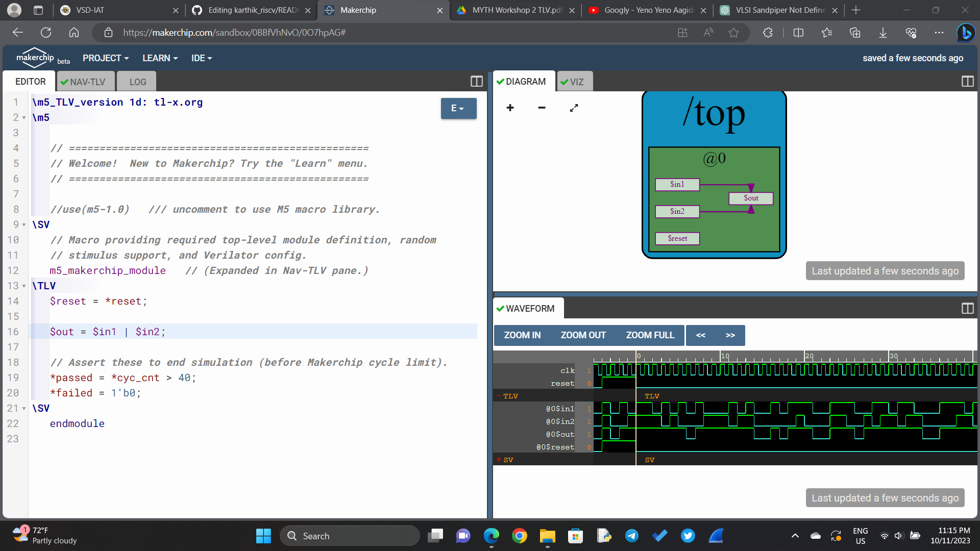The height and width of the screenshot is (551, 980).
Task: Toggle the WAVEFORM checkmark
Action: click(501, 308)
